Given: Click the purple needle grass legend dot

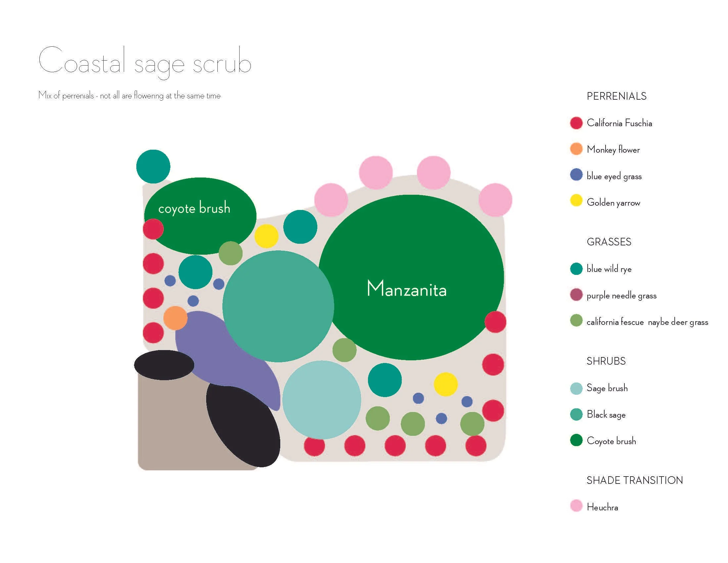Looking at the screenshot, I should [576, 294].
